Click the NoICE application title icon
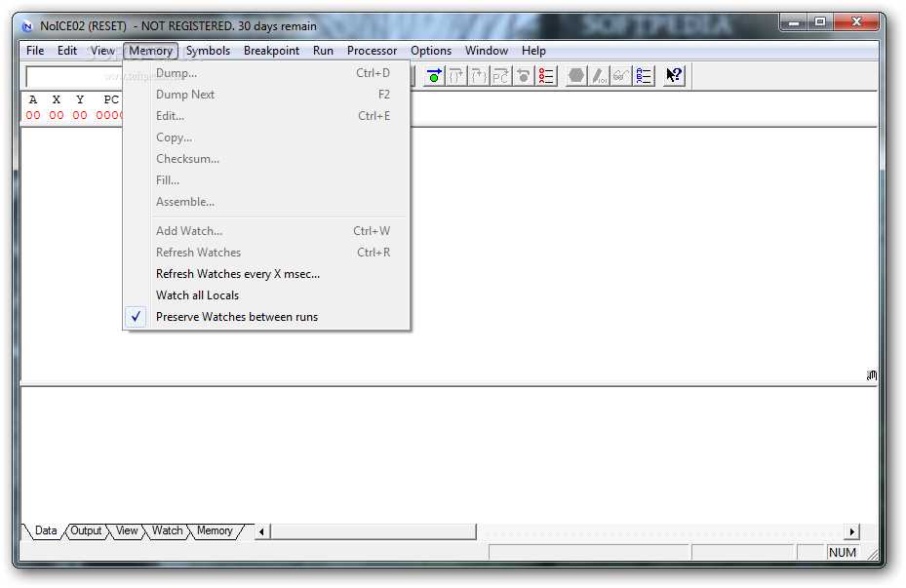906x588 pixels. [27, 26]
